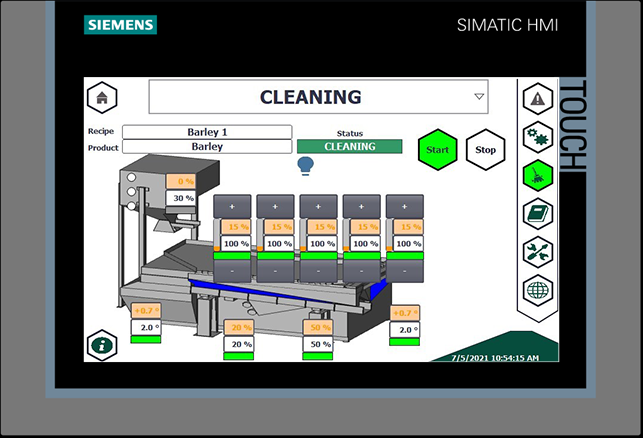Click the feeder 0 % actual value

point(181,181)
